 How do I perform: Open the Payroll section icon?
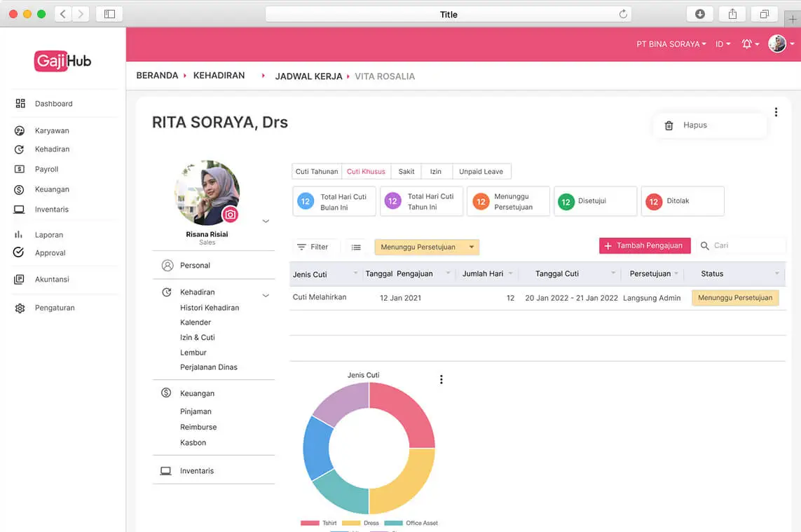[x=19, y=169]
